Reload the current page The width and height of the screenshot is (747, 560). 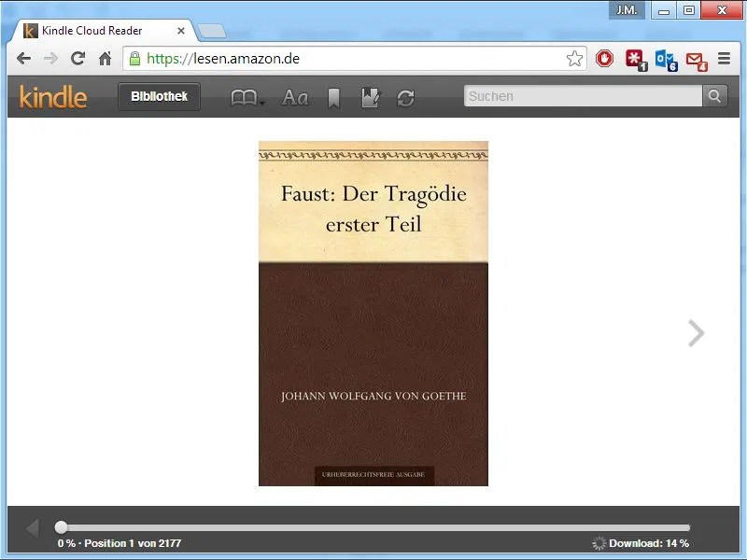(x=78, y=58)
